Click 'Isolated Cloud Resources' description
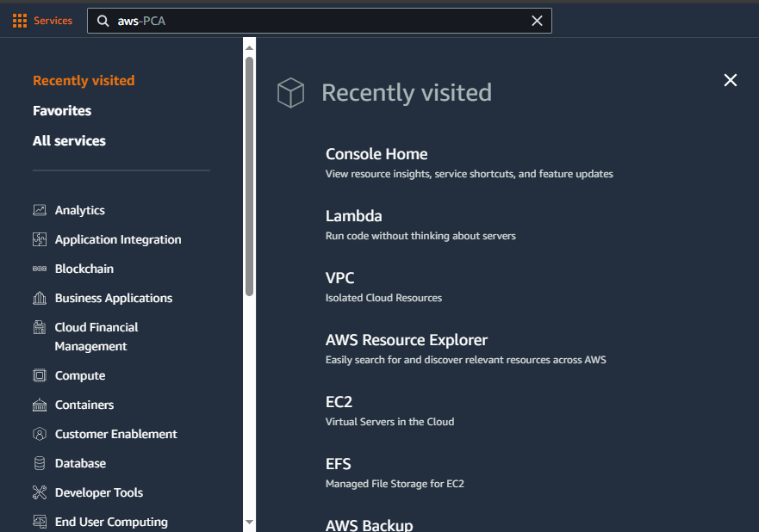Screen dimensions: 759x532 (384, 298)
